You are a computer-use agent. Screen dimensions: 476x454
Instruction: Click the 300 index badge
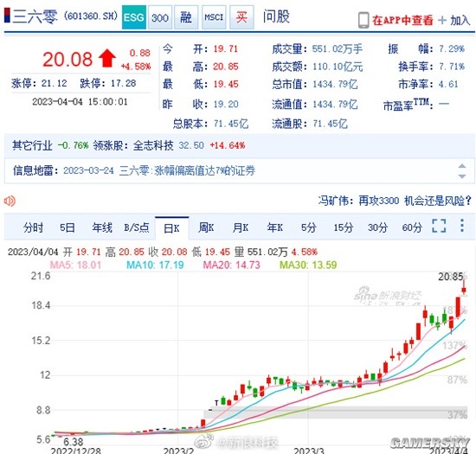click(160, 17)
